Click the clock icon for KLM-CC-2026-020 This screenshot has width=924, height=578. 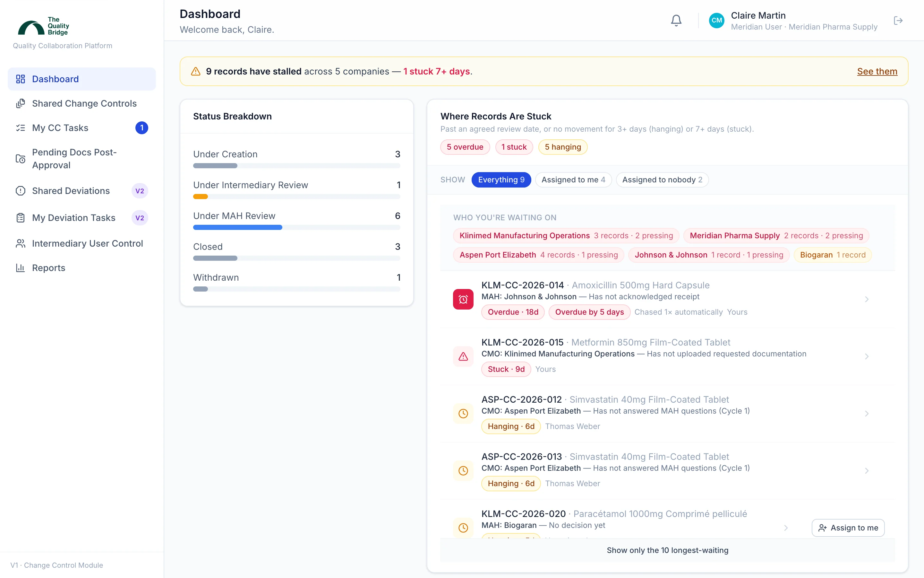click(x=463, y=528)
